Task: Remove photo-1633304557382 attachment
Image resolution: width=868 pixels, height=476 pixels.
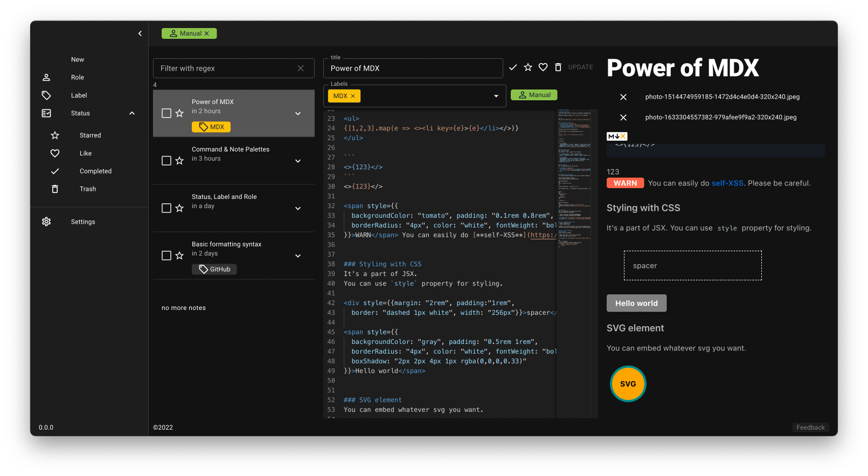Action: 623,118
